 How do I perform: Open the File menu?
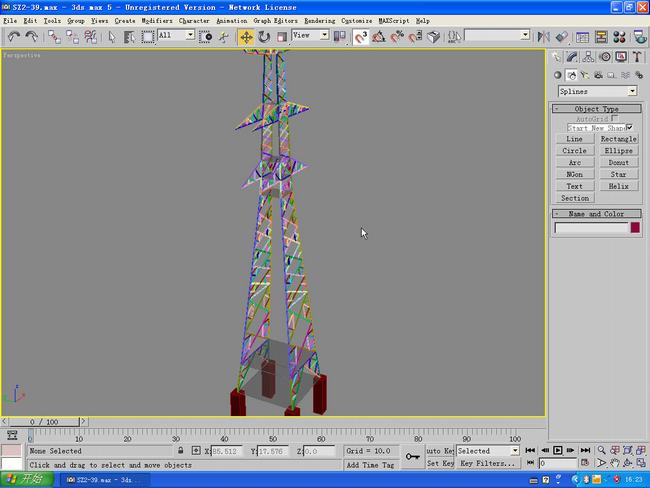coord(10,21)
